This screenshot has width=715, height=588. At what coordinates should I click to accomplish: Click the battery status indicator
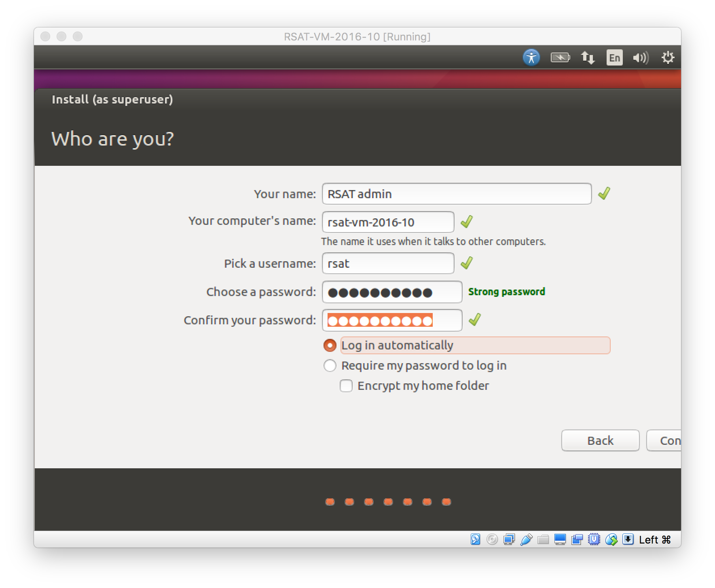pos(560,58)
